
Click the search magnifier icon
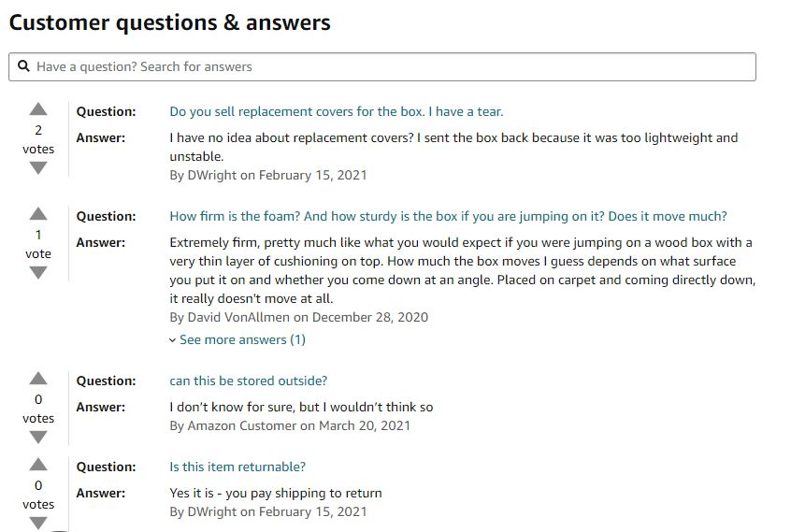point(24,66)
